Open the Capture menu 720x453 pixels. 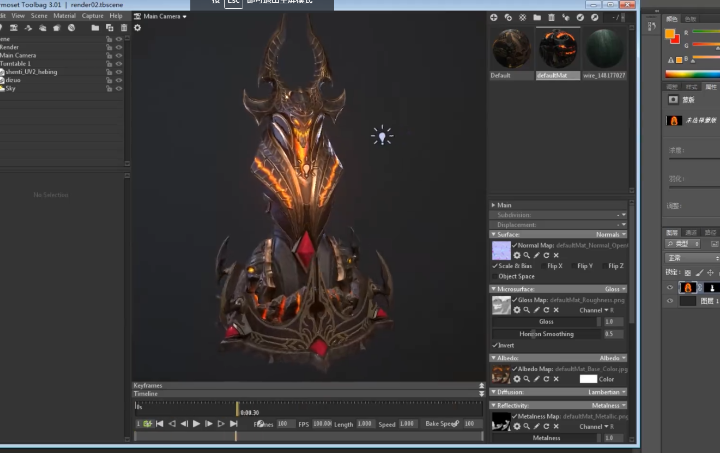92,16
